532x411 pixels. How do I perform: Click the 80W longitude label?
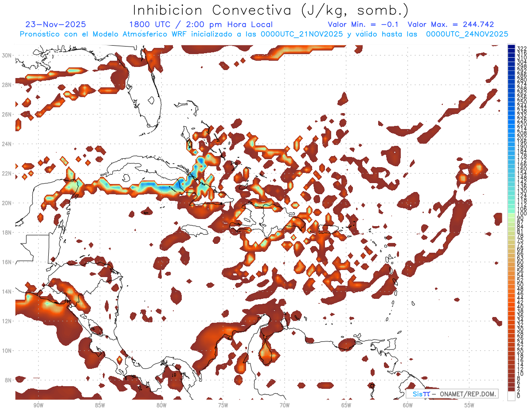(161, 405)
